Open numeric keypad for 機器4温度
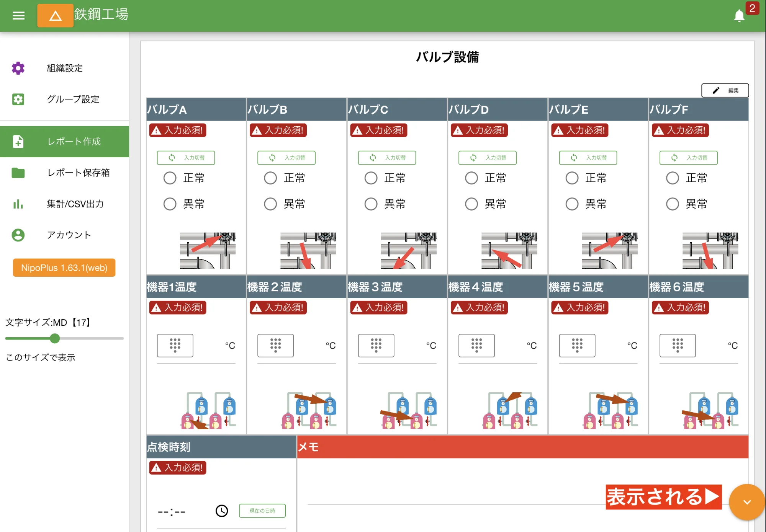Image resolution: width=766 pixels, height=532 pixels. point(476,345)
